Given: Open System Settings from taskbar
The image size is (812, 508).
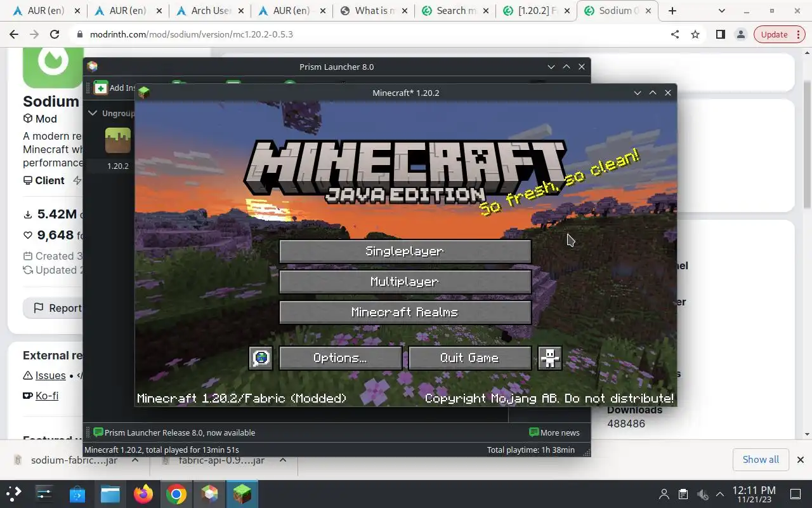Looking at the screenshot, I should pos(44,493).
